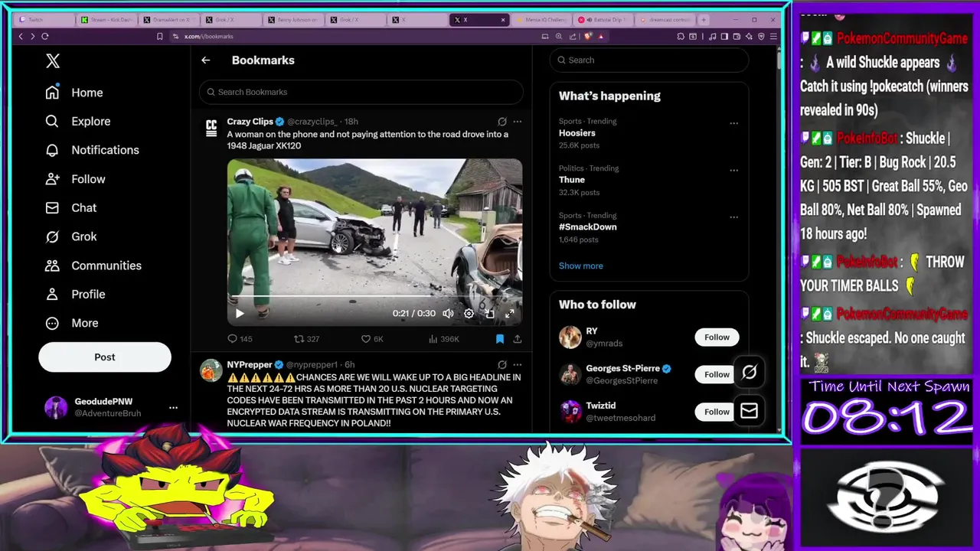Viewport: 980px width, 551px height.
Task: Open Extensions puzzle icon
Action: (681, 36)
